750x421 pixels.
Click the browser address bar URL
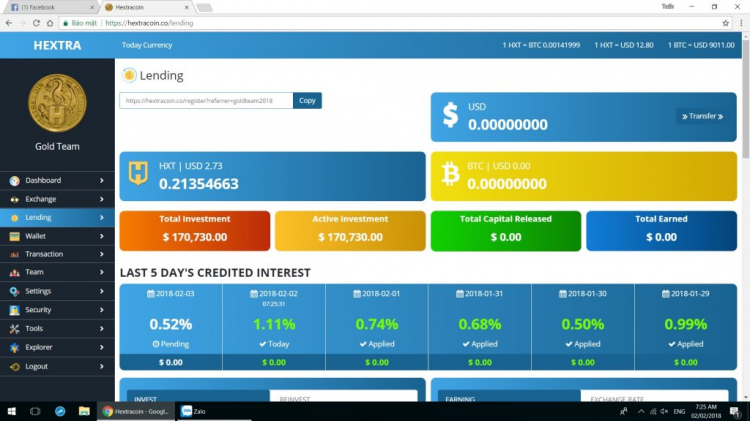click(x=149, y=23)
